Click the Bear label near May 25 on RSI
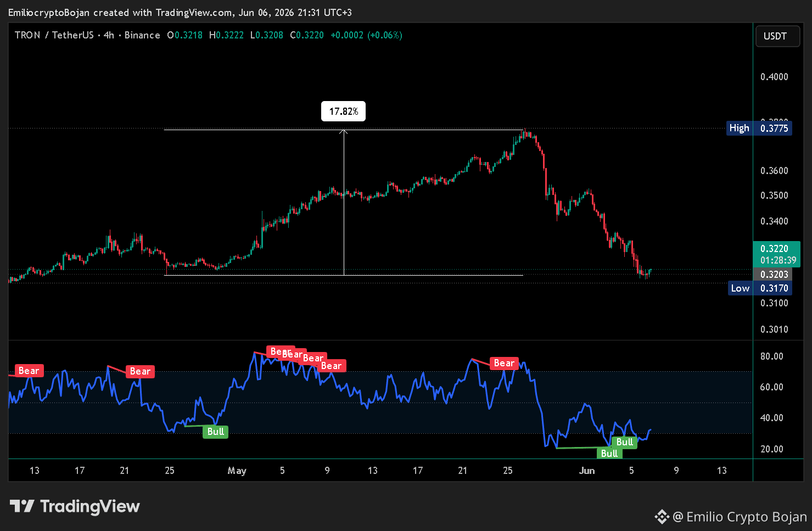 (504, 363)
